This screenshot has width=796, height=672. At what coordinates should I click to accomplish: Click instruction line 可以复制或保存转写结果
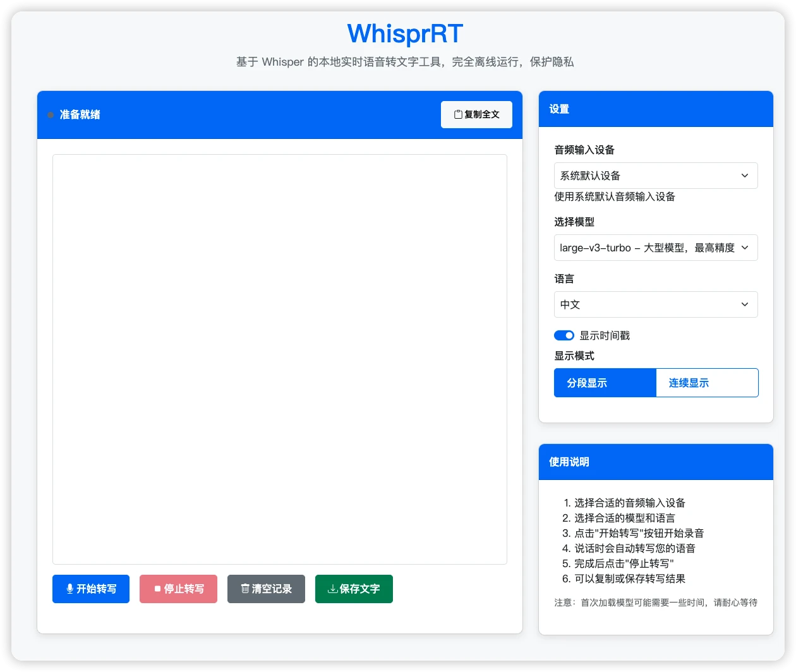pos(630,579)
